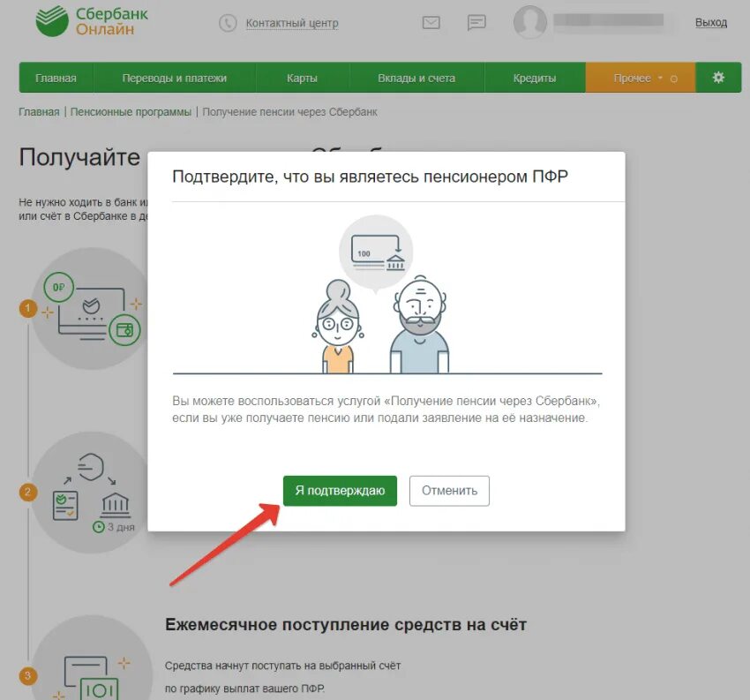This screenshot has height=700, width=750.
Task: Click the breadcrumb text Получение пенсии через Сбербанк
Action: 290,112
